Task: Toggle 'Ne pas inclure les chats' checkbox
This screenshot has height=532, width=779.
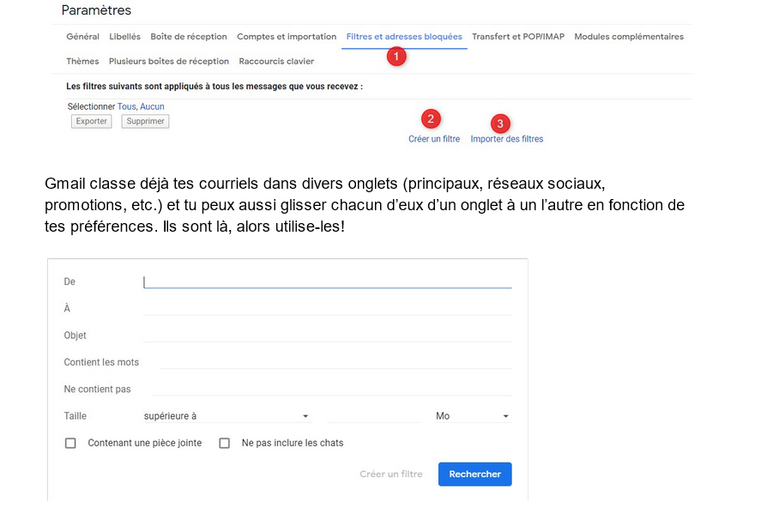Action: (225, 444)
